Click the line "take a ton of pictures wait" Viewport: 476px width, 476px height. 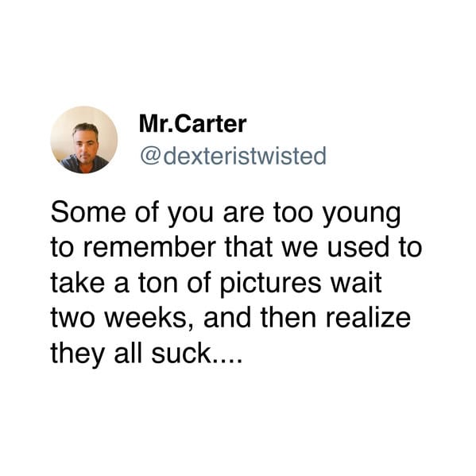click(216, 284)
